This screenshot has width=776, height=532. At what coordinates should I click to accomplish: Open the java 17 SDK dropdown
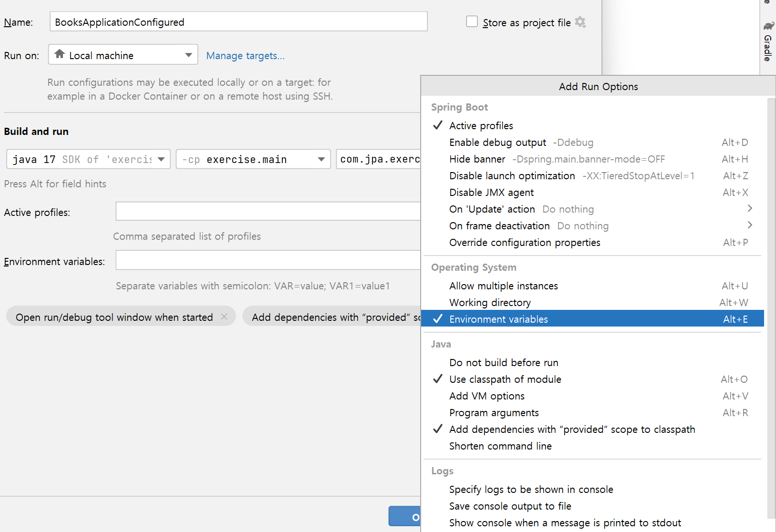point(88,159)
